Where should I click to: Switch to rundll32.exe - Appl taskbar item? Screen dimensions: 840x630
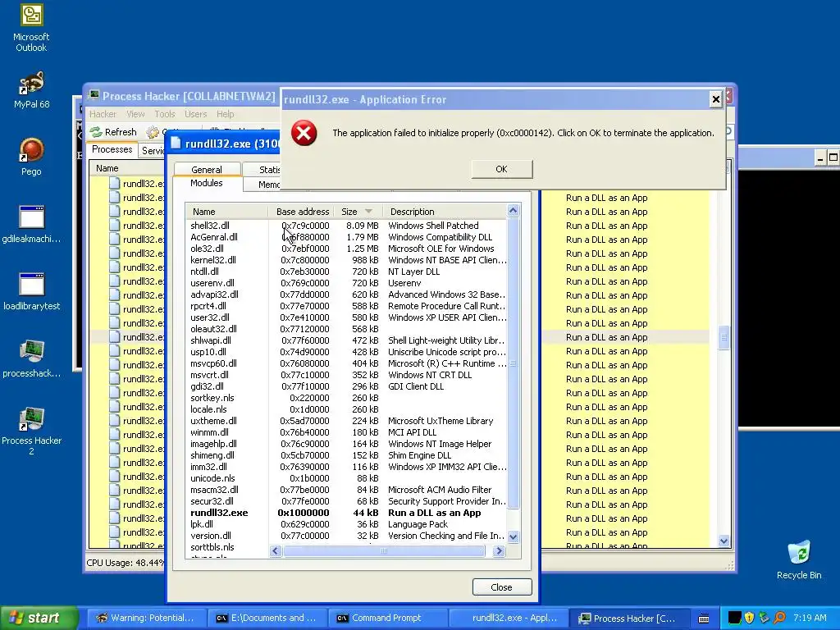507,619
